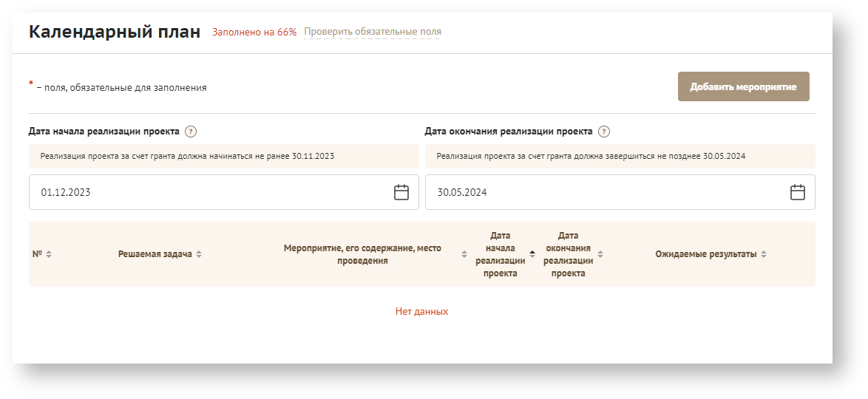Open the calendar picker for project start date
Screen dimensions: 868x399
pos(401,193)
